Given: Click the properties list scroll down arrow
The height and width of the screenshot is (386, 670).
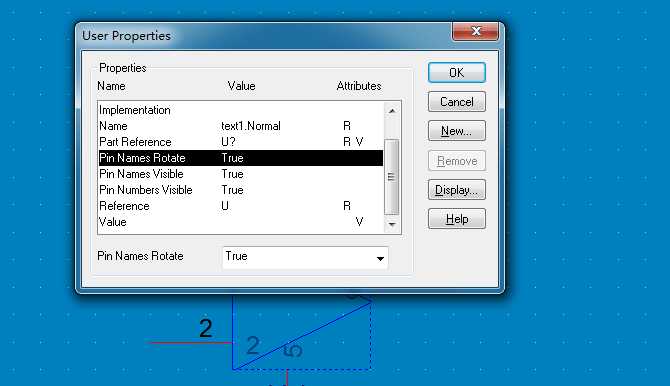Looking at the screenshot, I should pyautogui.click(x=391, y=224).
